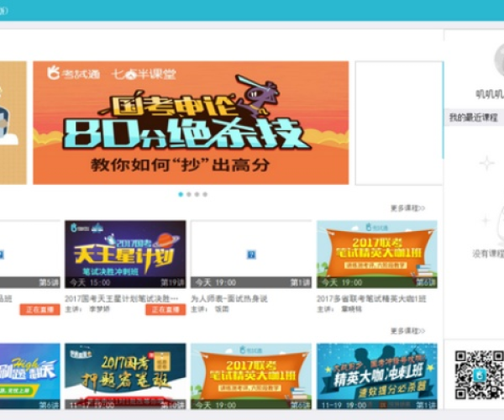Image resolution: width=504 pixels, height=420 pixels.
Task: Open the 天王星计划 course thumbnail
Action: pyautogui.click(x=125, y=254)
